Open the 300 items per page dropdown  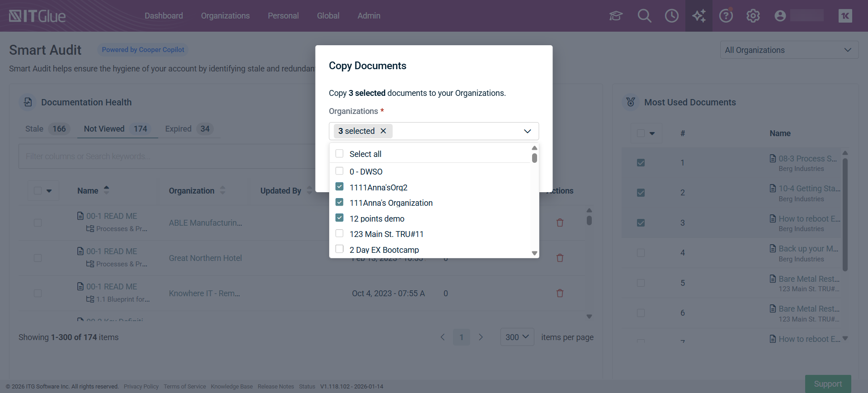click(517, 337)
